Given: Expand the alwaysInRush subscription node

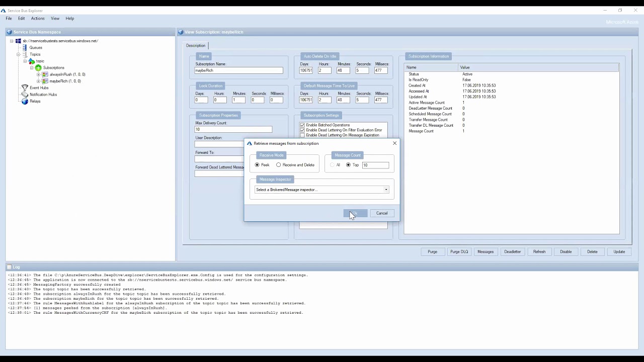Looking at the screenshot, I should [x=38, y=74].
